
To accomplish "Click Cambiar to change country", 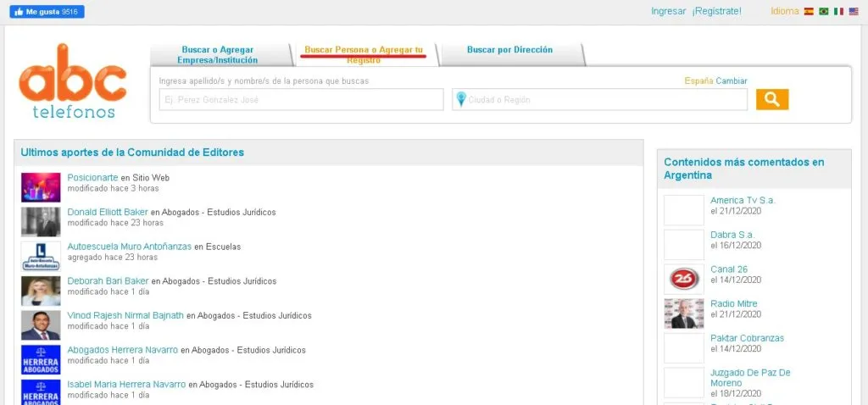I will (x=732, y=80).
